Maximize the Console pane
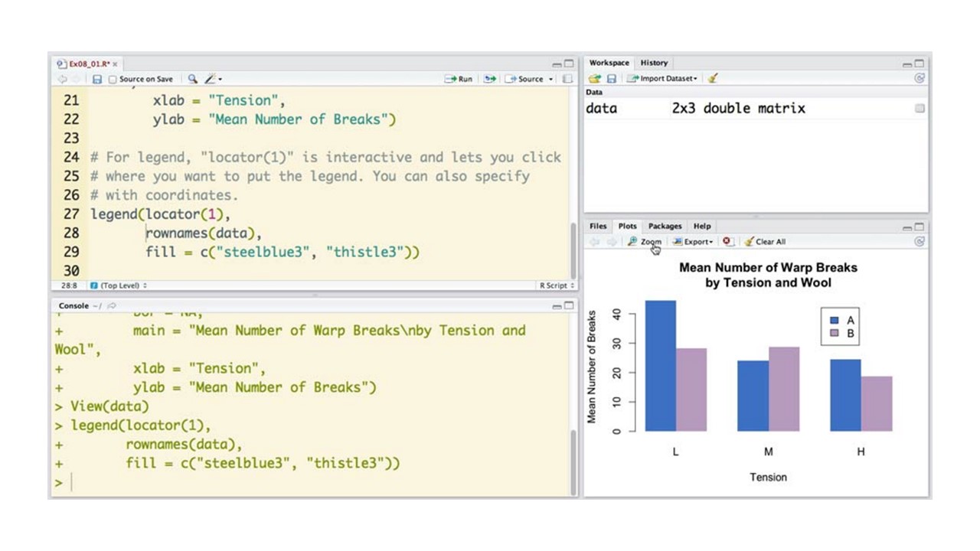Image resolution: width=980 pixels, height=551 pixels. click(568, 306)
